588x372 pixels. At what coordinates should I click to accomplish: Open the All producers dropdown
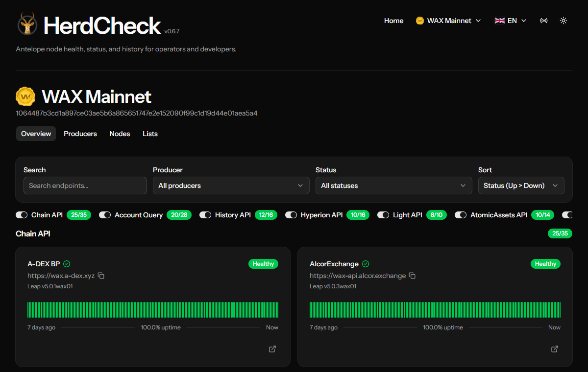click(x=231, y=186)
